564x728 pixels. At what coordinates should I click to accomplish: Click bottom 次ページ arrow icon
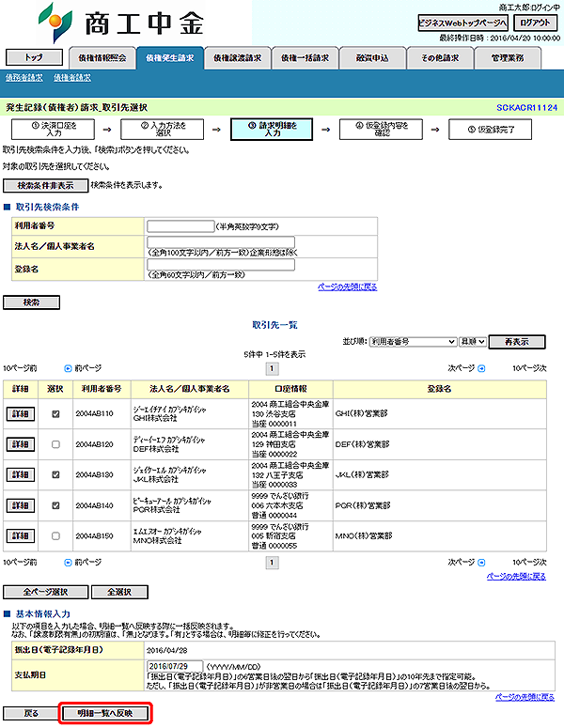click(x=482, y=563)
